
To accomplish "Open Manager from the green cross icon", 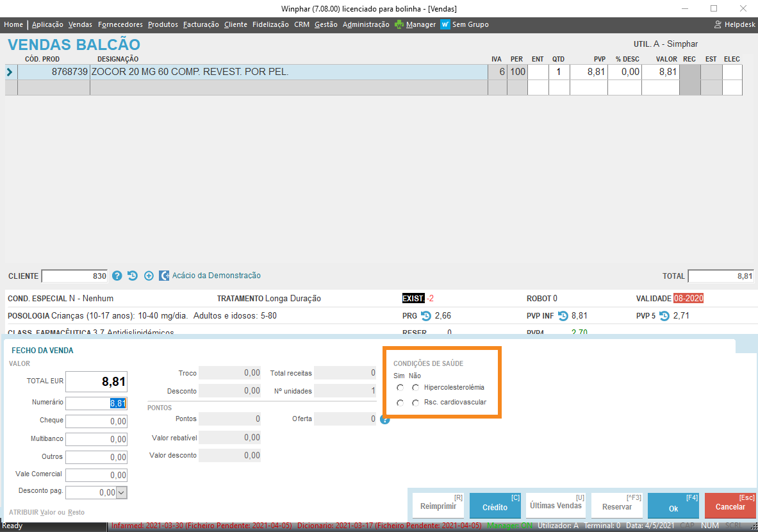I will 399,24.
